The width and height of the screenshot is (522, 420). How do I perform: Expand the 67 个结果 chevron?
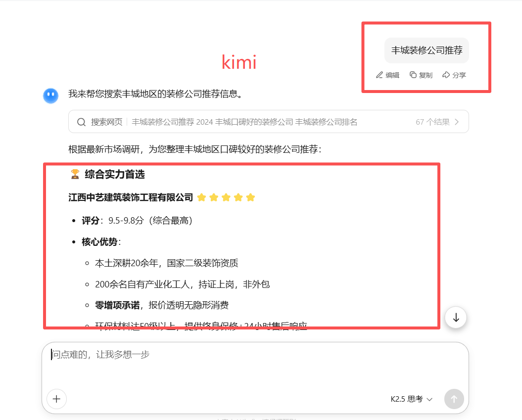point(457,122)
